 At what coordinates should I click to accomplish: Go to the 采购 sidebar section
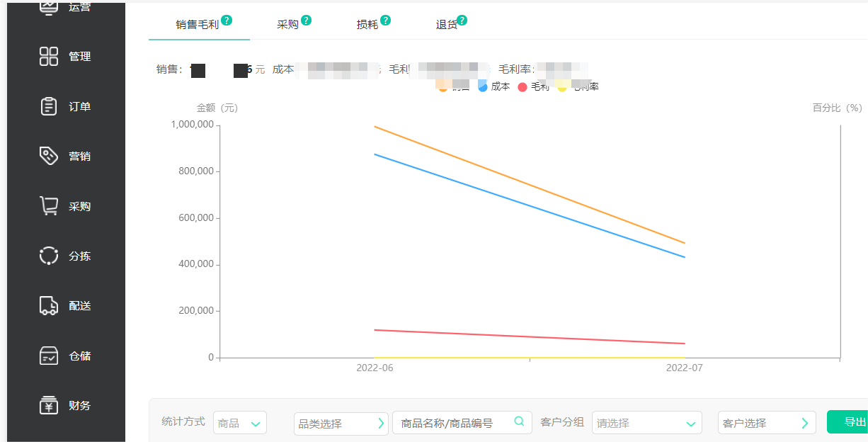tap(66, 205)
